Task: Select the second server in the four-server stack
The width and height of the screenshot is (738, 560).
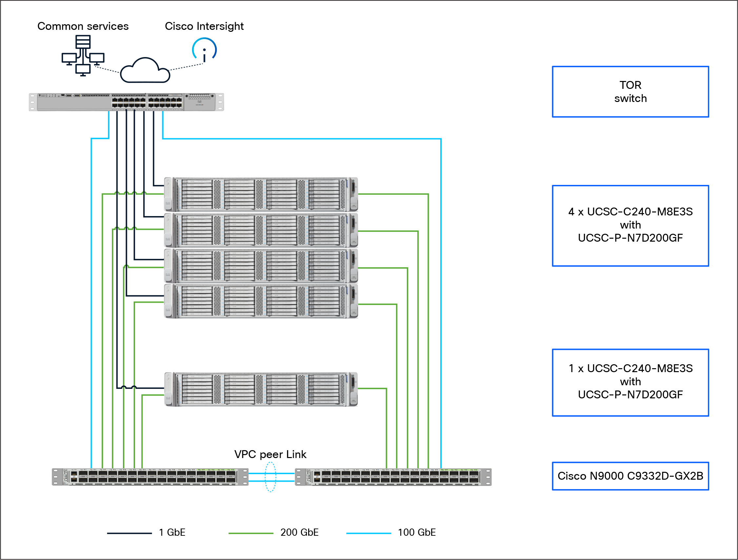Action: [261, 230]
